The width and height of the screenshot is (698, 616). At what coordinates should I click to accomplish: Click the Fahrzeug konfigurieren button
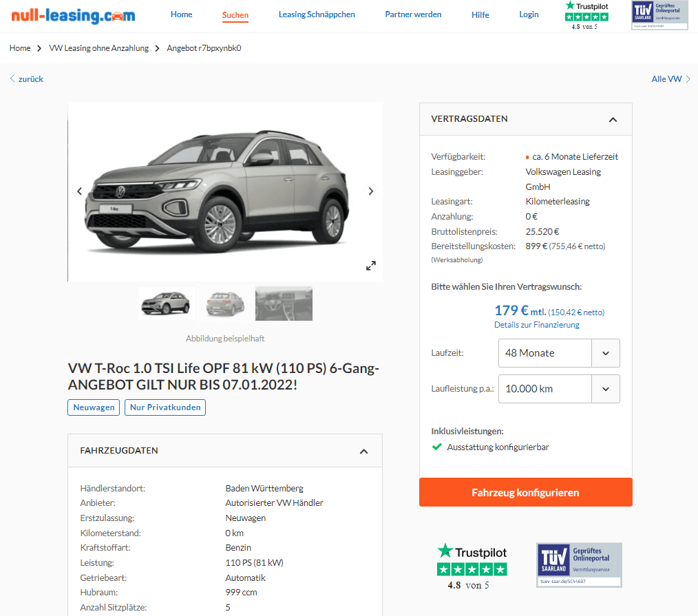526,492
